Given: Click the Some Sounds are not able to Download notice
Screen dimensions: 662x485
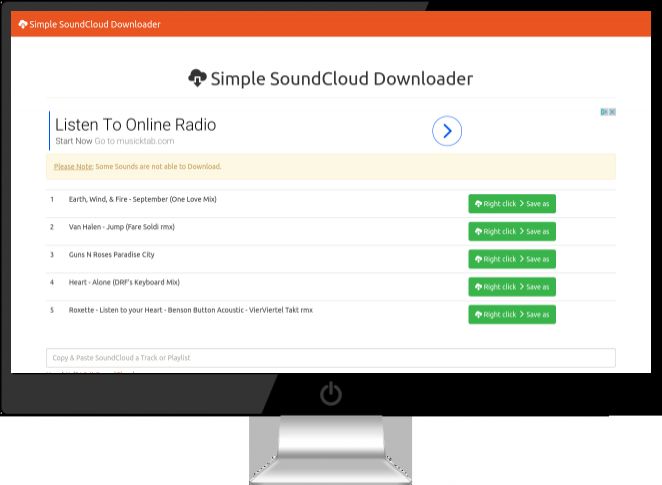Looking at the screenshot, I should 158,166.
